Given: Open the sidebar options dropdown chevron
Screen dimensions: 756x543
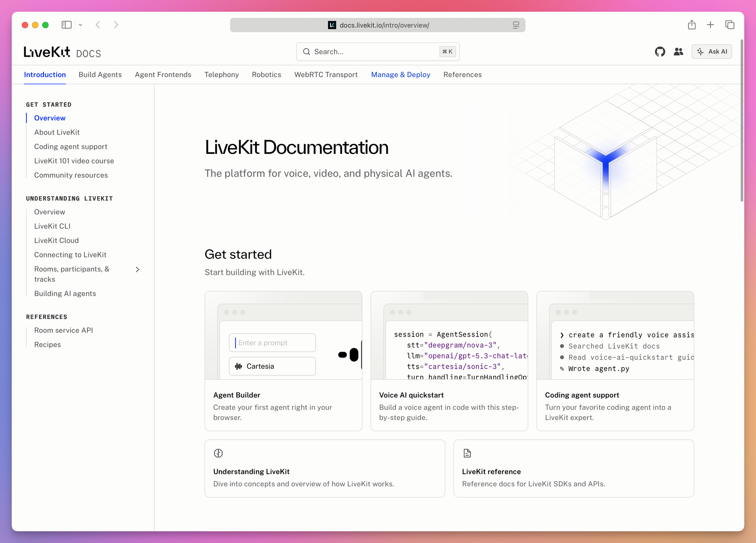Looking at the screenshot, I should coord(81,25).
